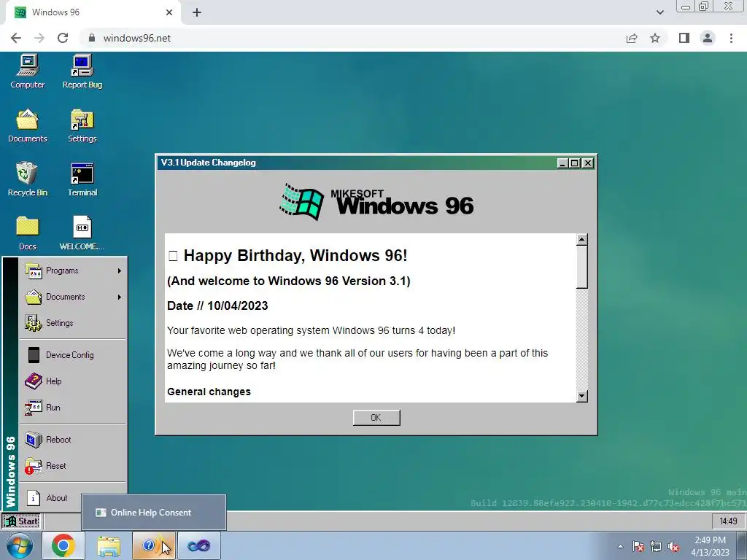The height and width of the screenshot is (560, 747).
Task: Open Device Config from Start menu
Action: click(73, 355)
